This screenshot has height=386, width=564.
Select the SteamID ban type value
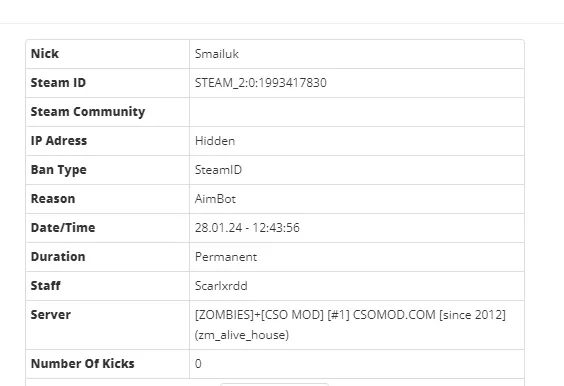tap(218, 170)
